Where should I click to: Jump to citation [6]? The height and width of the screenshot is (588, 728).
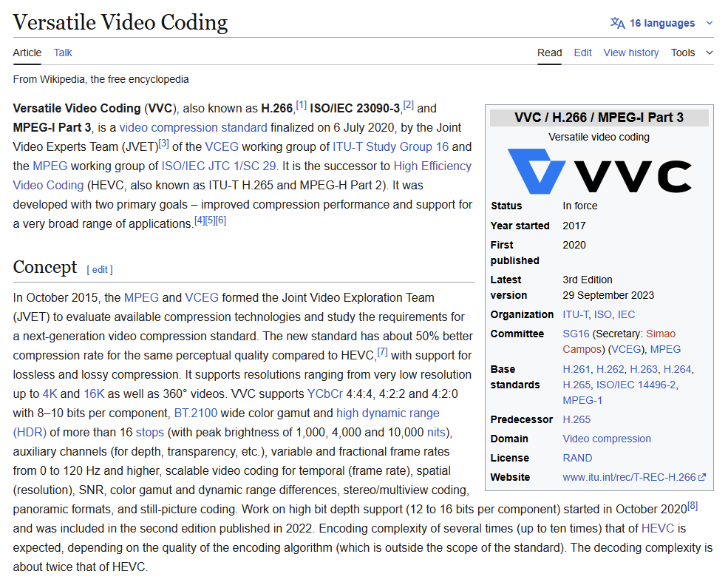pyautogui.click(x=221, y=220)
